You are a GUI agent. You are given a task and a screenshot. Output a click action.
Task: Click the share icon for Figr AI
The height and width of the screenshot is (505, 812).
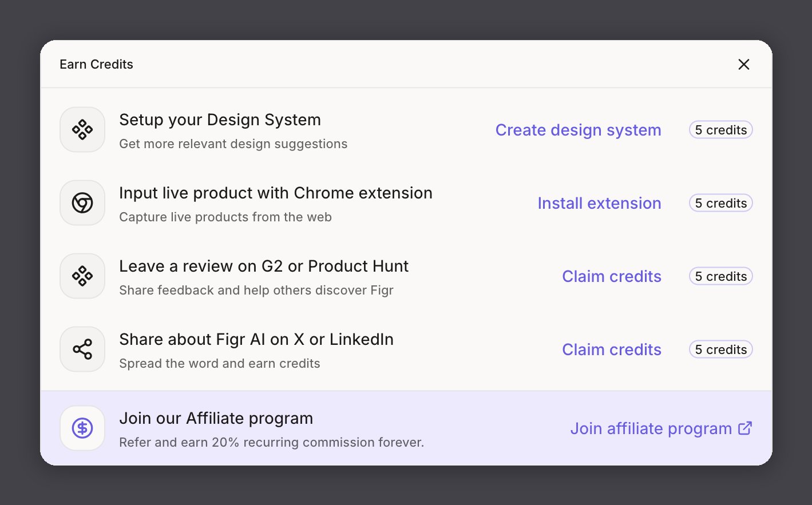[x=82, y=349]
